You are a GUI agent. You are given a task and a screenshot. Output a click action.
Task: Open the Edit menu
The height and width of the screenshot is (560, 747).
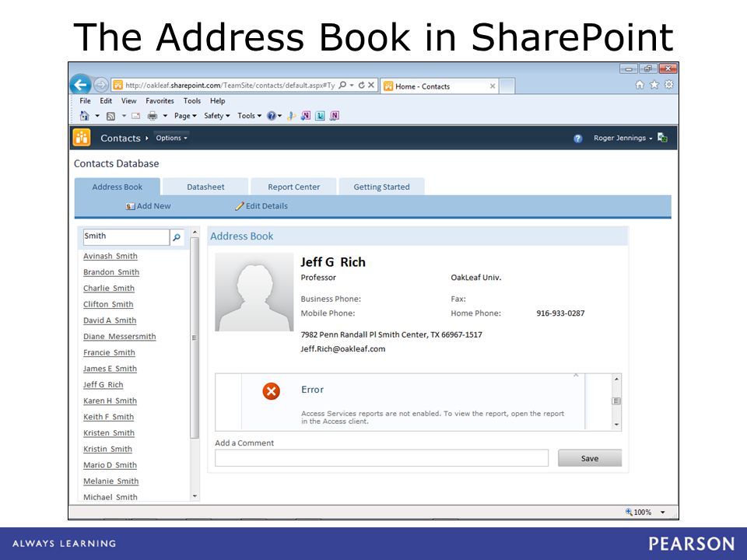pyautogui.click(x=106, y=101)
